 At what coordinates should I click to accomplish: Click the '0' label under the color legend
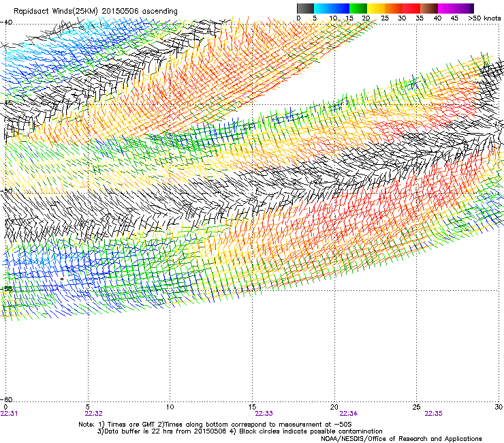pyautogui.click(x=298, y=18)
